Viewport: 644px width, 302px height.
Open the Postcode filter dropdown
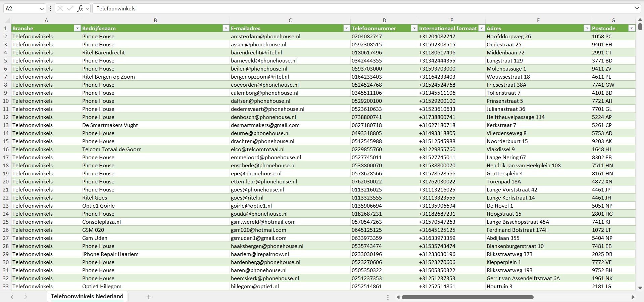pyautogui.click(x=631, y=28)
